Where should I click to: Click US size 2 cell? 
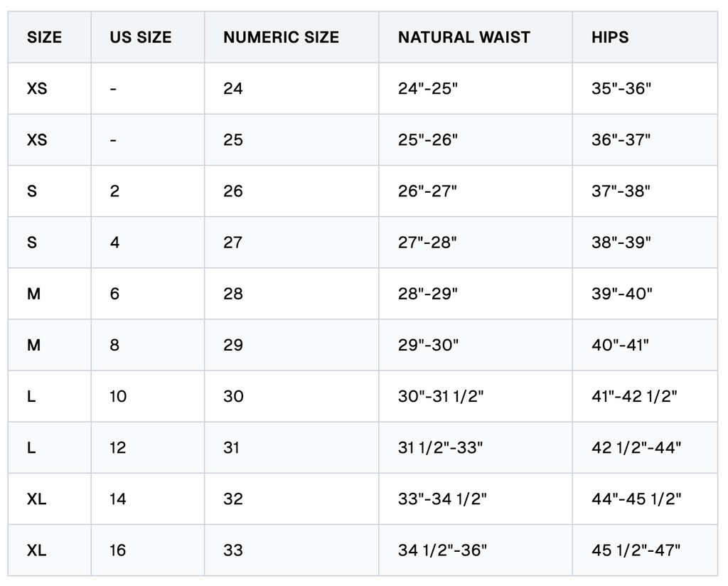coord(148,191)
